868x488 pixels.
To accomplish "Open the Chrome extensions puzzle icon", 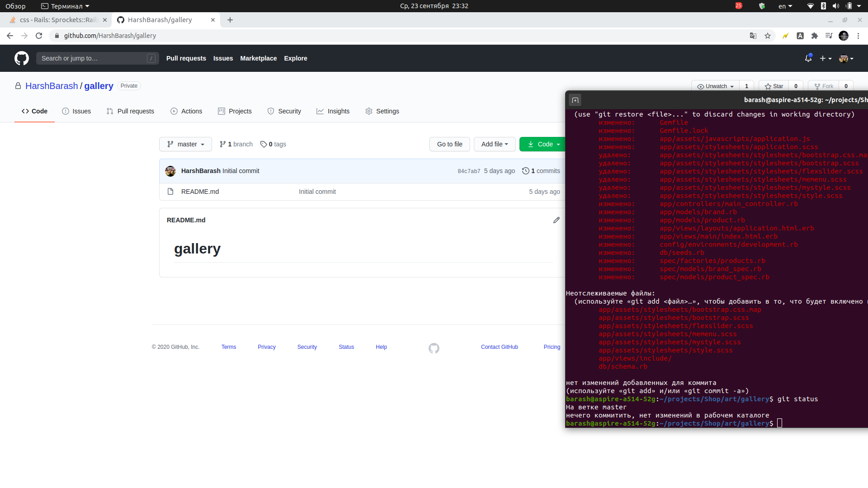I will 815,36.
